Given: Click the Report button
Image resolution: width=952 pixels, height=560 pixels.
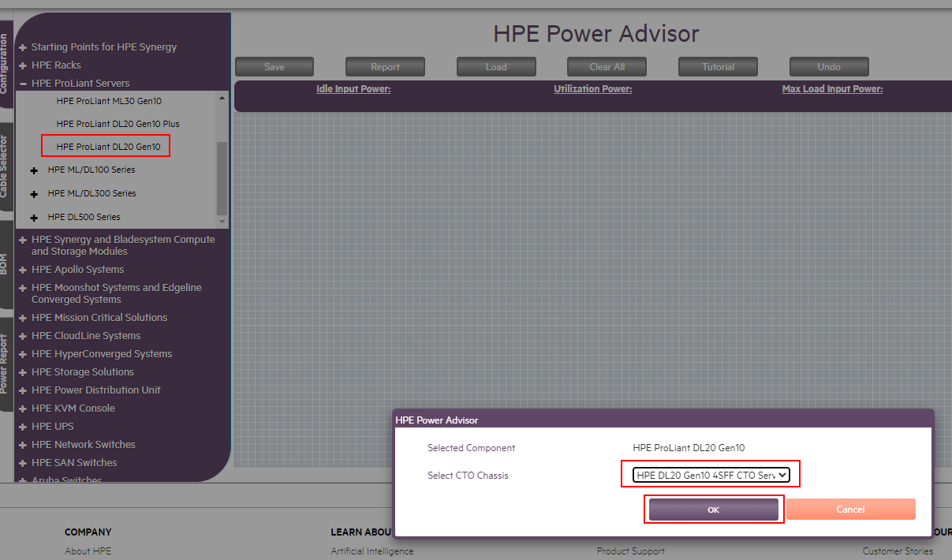Looking at the screenshot, I should 385,67.
